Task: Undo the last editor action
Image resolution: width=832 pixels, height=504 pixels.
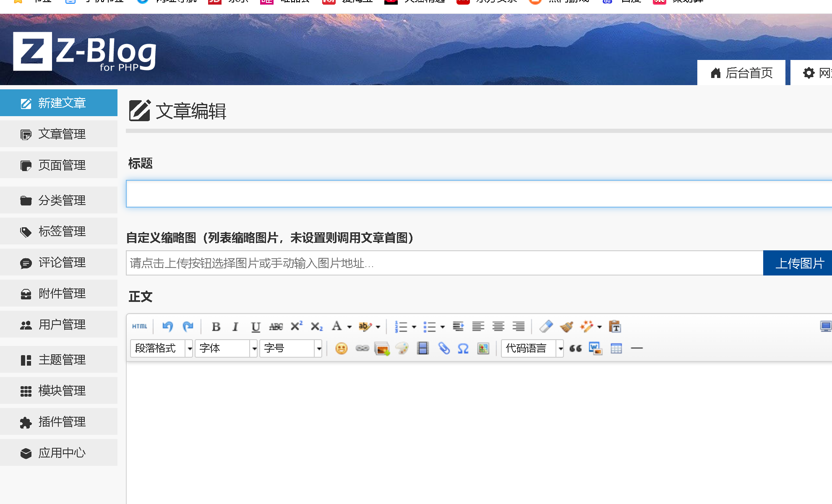Action: [x=167, y=326]
